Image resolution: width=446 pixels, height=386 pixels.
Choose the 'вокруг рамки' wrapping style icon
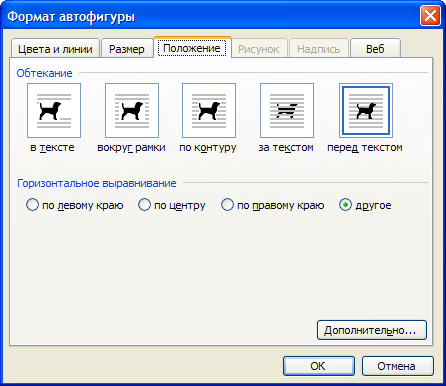tap(132, 110)
